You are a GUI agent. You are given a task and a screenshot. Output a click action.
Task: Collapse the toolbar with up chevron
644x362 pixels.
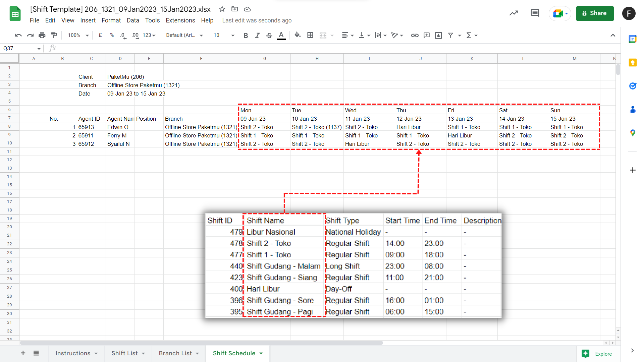pyautogui.click(x=613, y=35)
